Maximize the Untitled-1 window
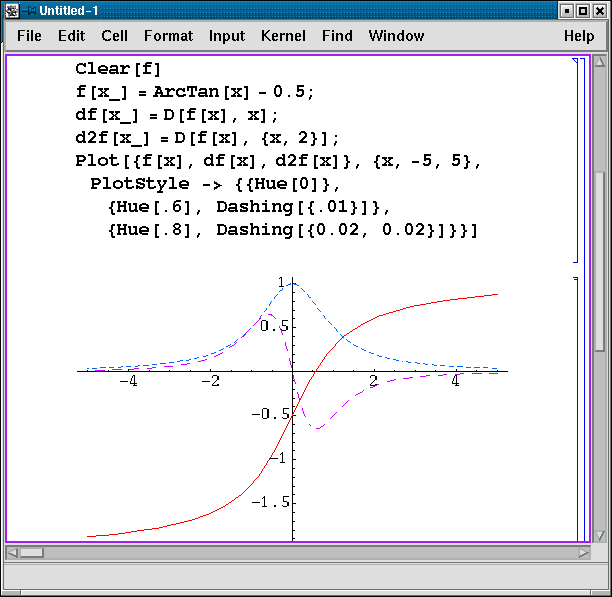Viewport: 612px width, 597px height. coord(583,11)
